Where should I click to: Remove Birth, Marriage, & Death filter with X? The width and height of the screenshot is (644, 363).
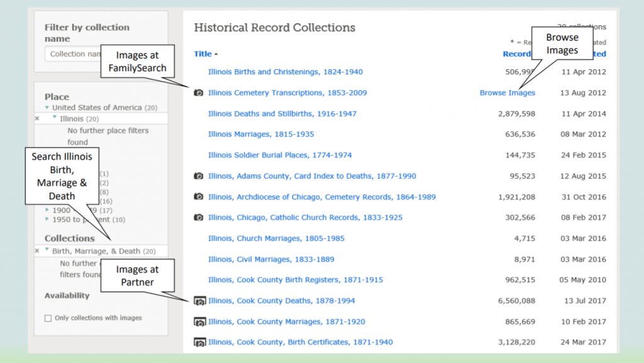(x=37, y=250)
